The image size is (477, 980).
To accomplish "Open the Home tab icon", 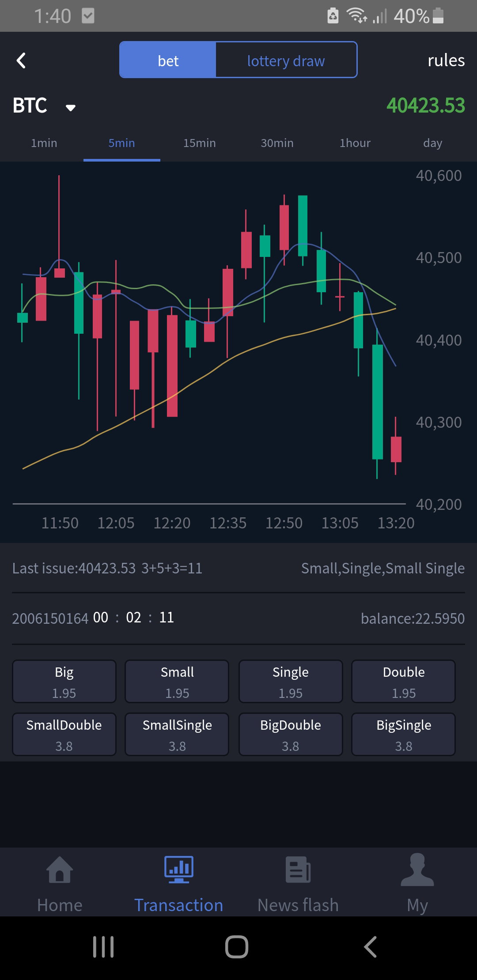I will [x=60, y=870].
